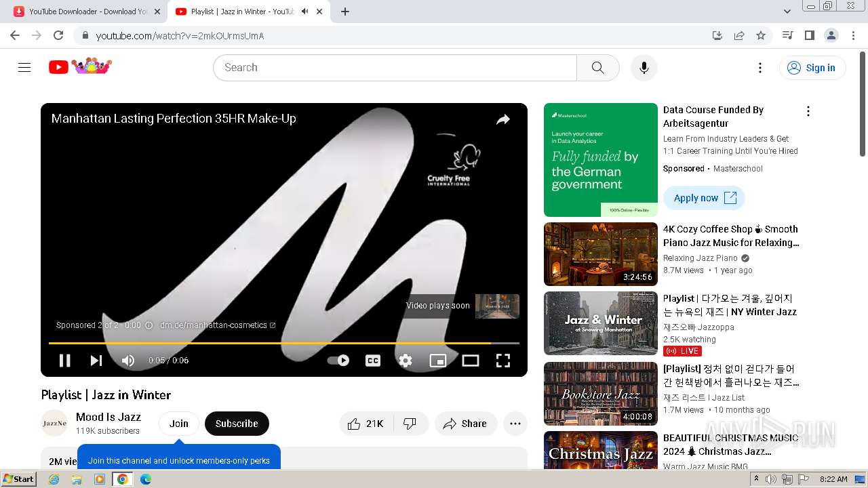Click the ad info icon beside Sponsored
Screen dimensions: 868x488
coord(149,325)
